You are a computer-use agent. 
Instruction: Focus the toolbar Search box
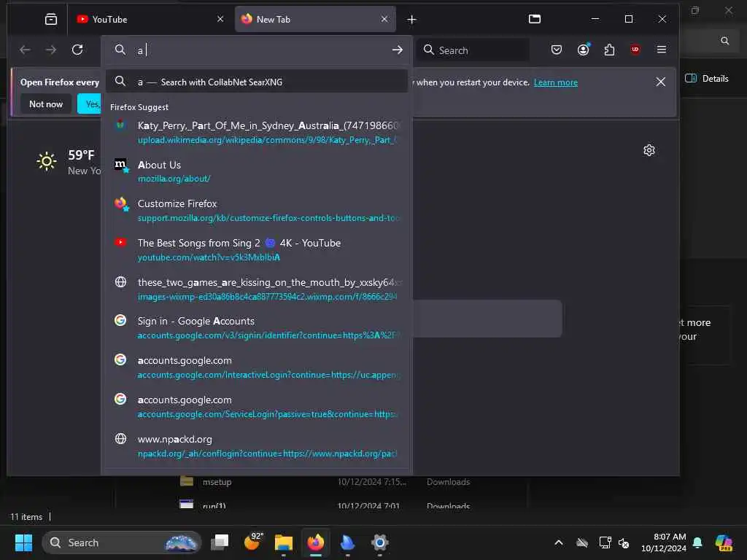(x=473, y=50)
